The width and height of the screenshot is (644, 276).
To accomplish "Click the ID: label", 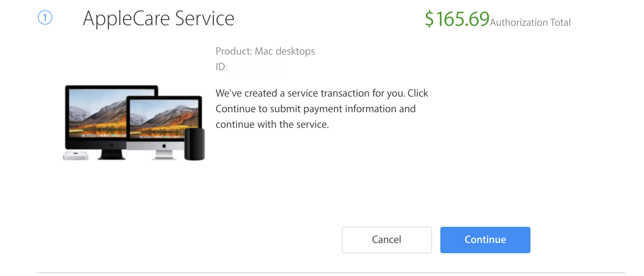I will (x=221, y=67).
